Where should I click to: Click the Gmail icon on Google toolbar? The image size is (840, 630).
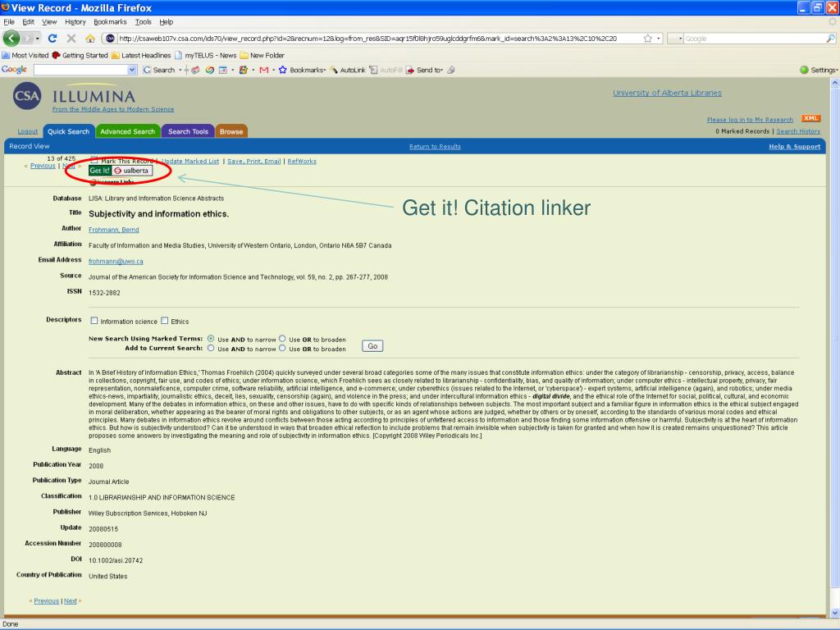(x=263, y=71)
